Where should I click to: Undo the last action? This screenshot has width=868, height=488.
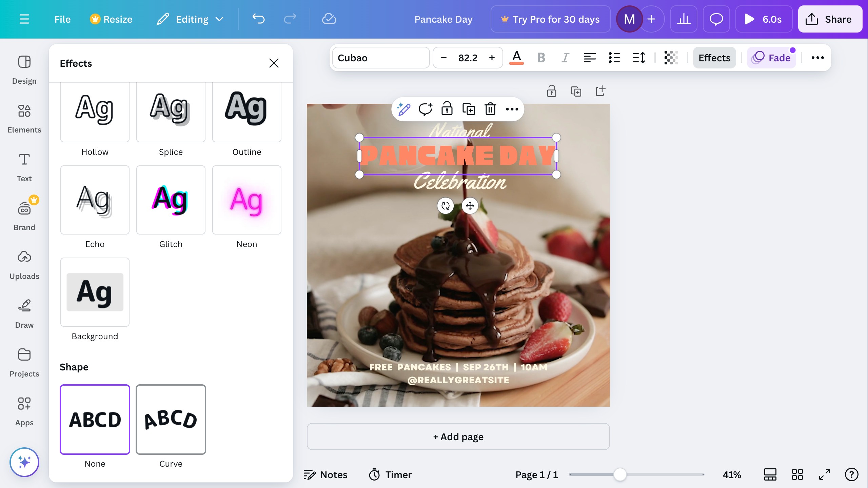(258, 19)
